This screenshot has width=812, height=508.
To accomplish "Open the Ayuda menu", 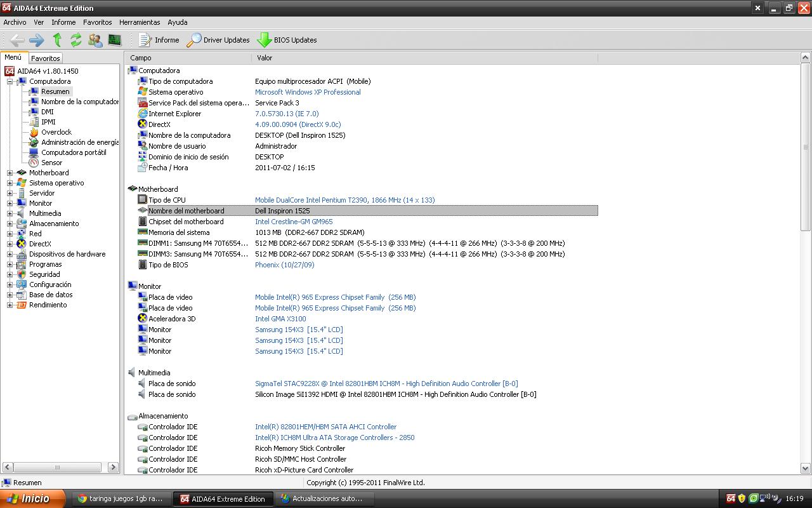I will point(178,22).
